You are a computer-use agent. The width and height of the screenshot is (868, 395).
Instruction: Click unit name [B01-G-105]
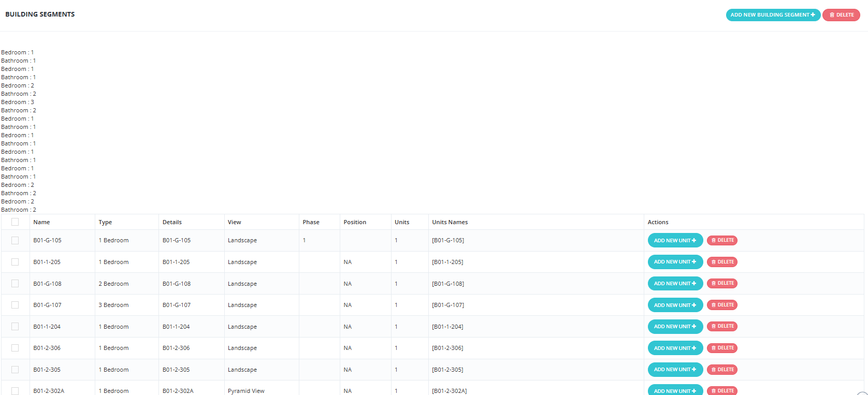(x=448, y=240)
